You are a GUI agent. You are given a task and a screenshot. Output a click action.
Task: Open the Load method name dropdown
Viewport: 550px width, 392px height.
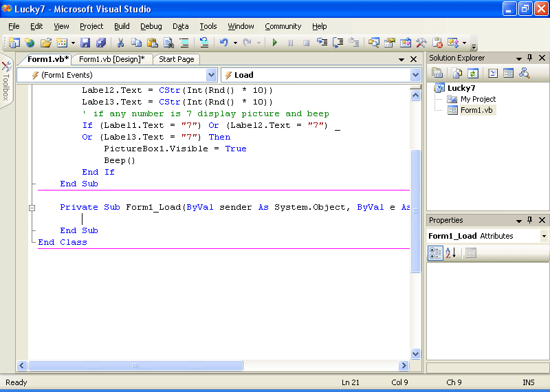pyautogui.click(x=415, y=75)
